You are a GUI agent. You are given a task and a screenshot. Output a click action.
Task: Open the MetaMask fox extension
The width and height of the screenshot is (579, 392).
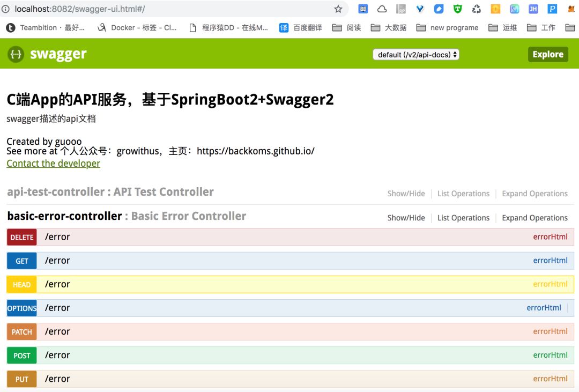click(571, 9)
